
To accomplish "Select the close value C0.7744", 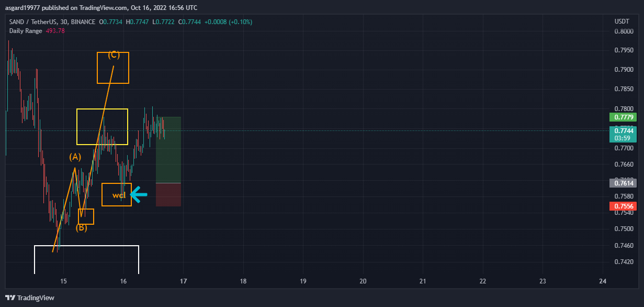I will [x=189, y=22].
